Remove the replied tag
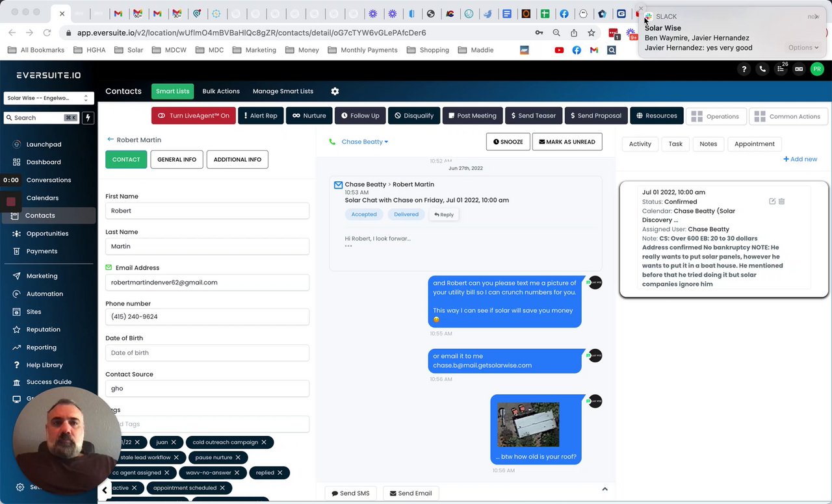Screen dimensions: 832x504 (279, 473)
